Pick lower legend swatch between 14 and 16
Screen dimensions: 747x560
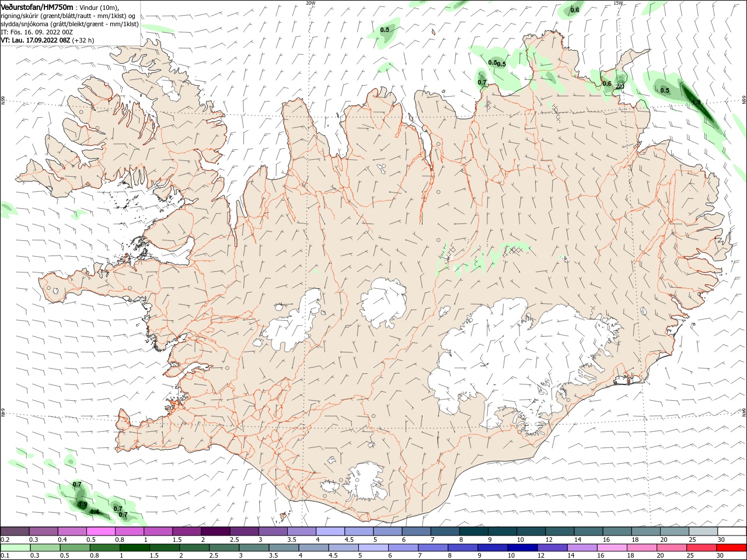[x=582, y=548]
